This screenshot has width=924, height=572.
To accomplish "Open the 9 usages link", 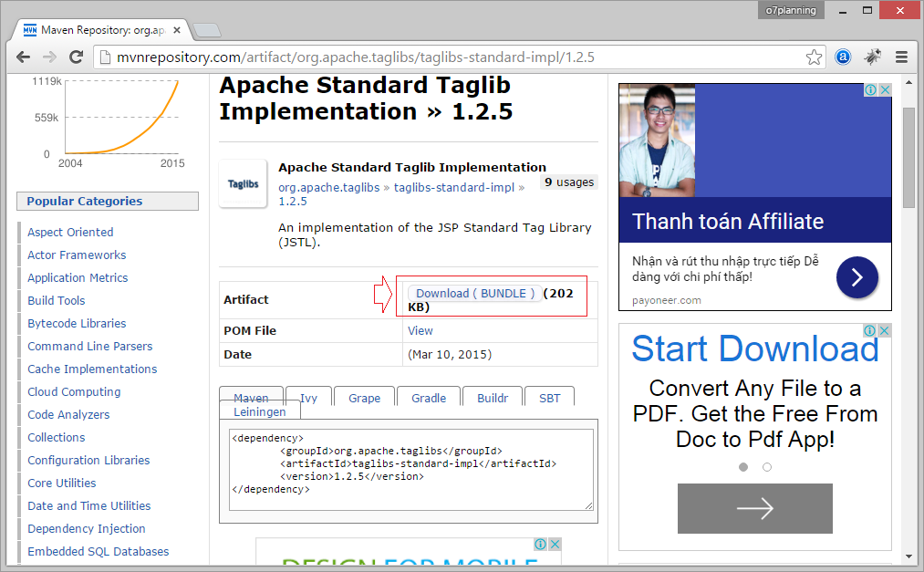I will 569,182.
